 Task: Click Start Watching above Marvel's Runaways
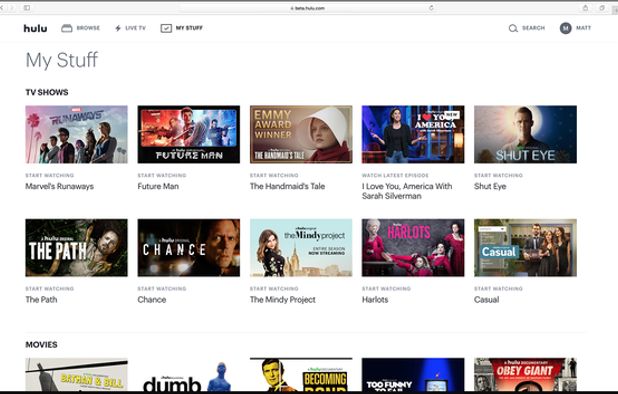tap(50, 175)
